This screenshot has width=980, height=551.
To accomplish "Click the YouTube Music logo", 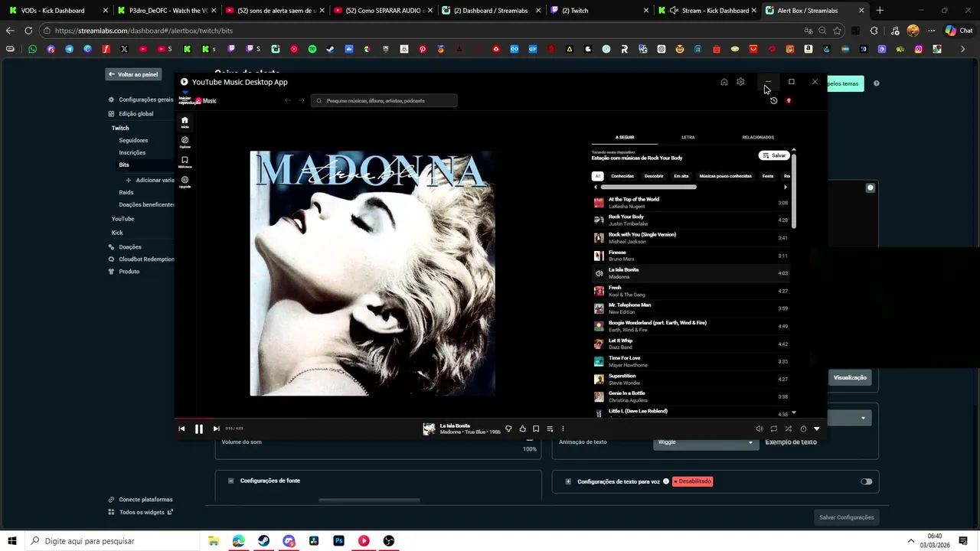I will coord(206,101).
